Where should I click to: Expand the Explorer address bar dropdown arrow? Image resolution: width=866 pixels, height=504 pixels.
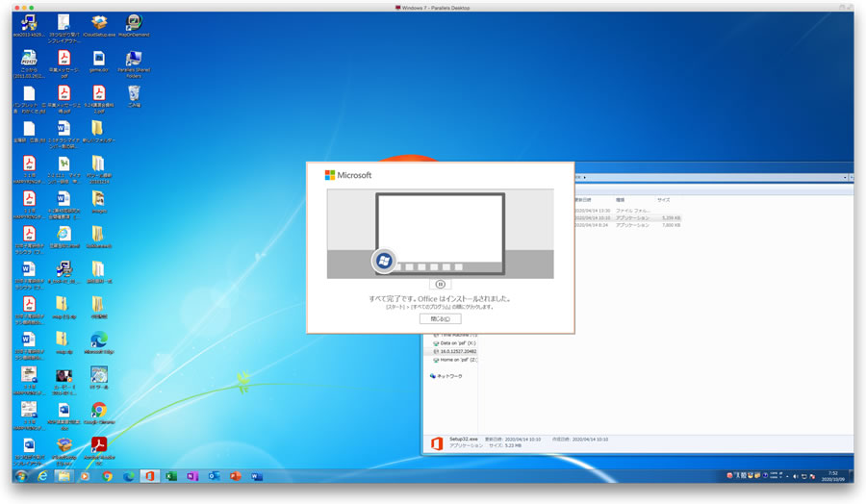point(846,178)
